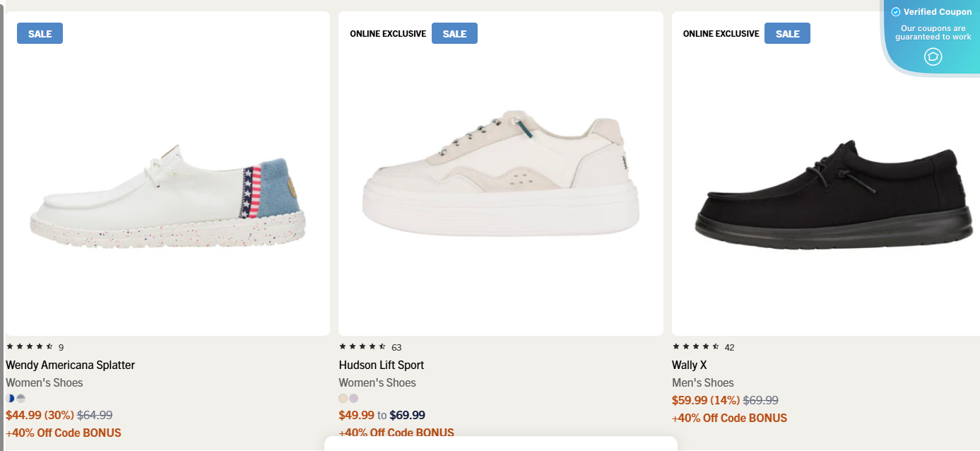Screen dimensions: 980x451
Task: Select the beige swatch under Hudson Lift Sport
Action: (343, 398)
